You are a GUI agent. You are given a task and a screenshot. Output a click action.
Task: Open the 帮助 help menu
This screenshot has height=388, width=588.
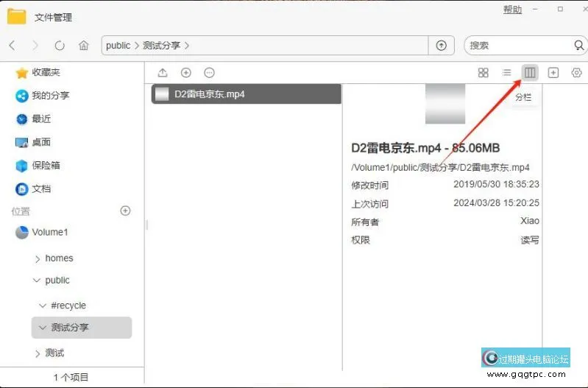tap(513, 10)
